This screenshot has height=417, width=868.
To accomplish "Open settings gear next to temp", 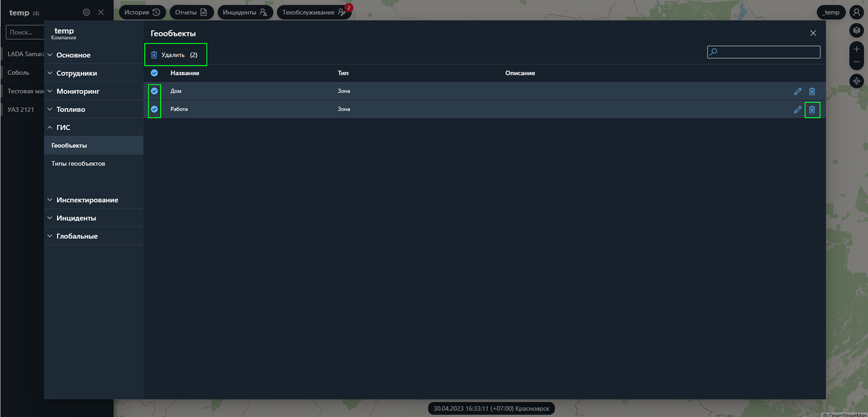I will [x=86, y=12].
